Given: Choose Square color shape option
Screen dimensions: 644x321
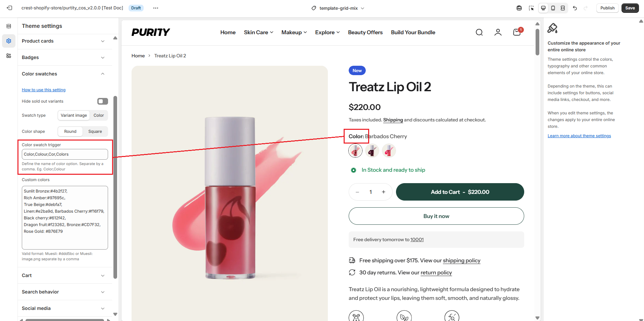Looking at the screenshot, I should [95, 131].
